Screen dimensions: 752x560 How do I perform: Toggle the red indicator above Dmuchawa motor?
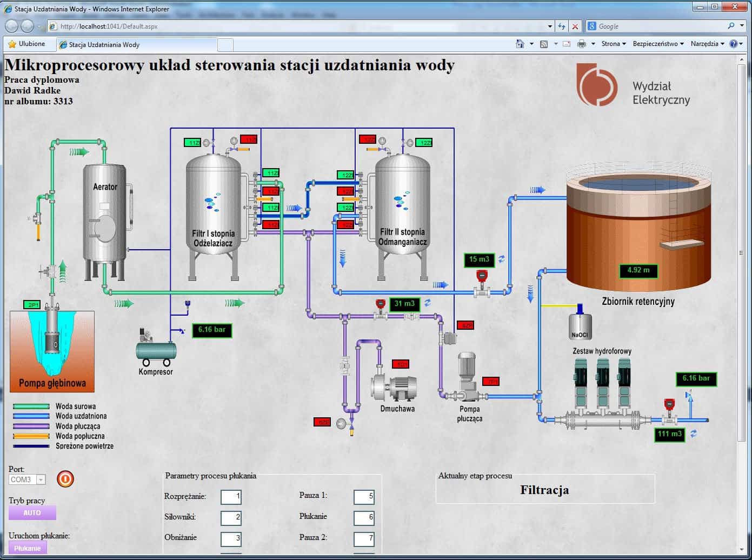point(401,364)
